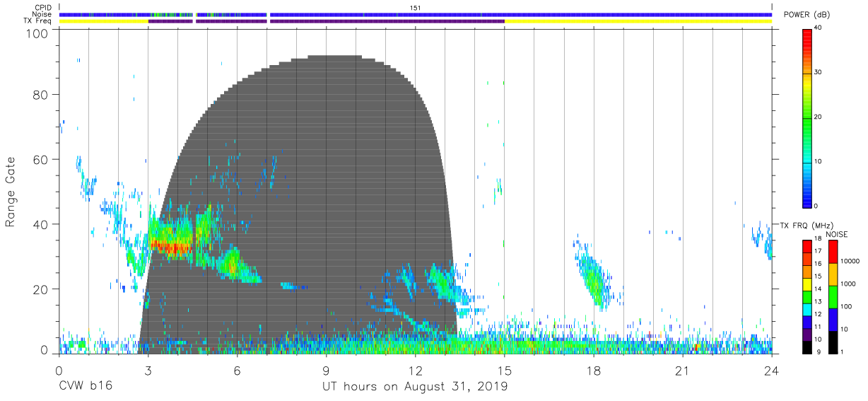
Task: Click the 3 label on the UT hours axis
Action: pos(148,371)
